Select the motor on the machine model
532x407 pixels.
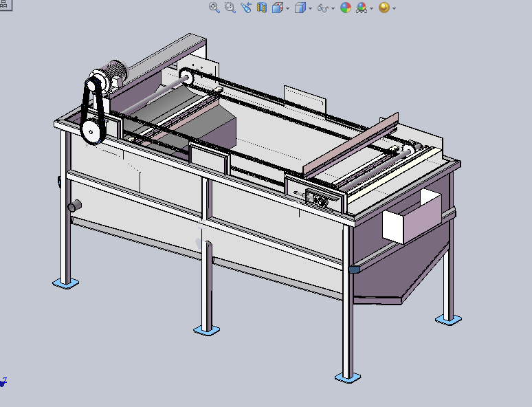[110, 76]
